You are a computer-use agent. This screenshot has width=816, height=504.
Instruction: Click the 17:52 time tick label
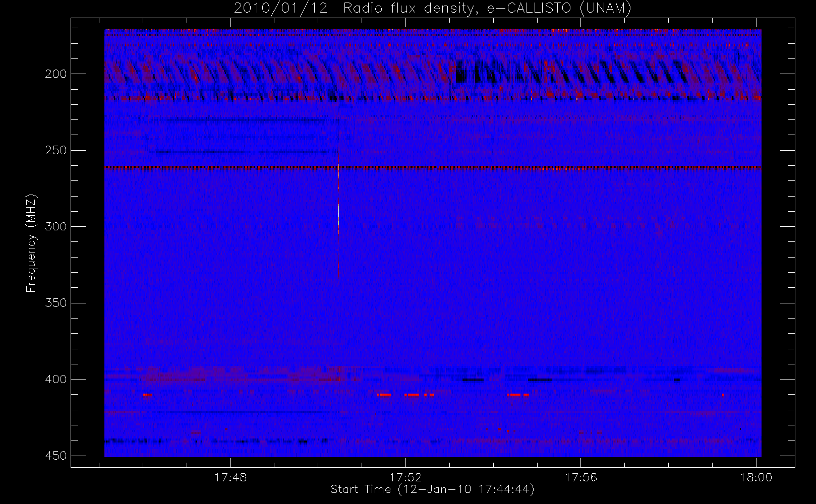tap(406, 477)
